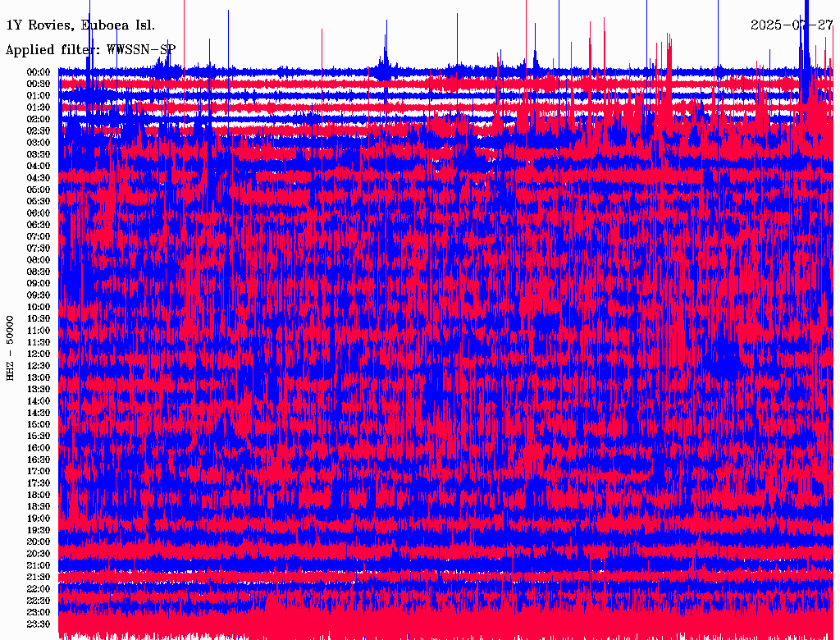Click the 19:30 time label

[x=39, y=530]
